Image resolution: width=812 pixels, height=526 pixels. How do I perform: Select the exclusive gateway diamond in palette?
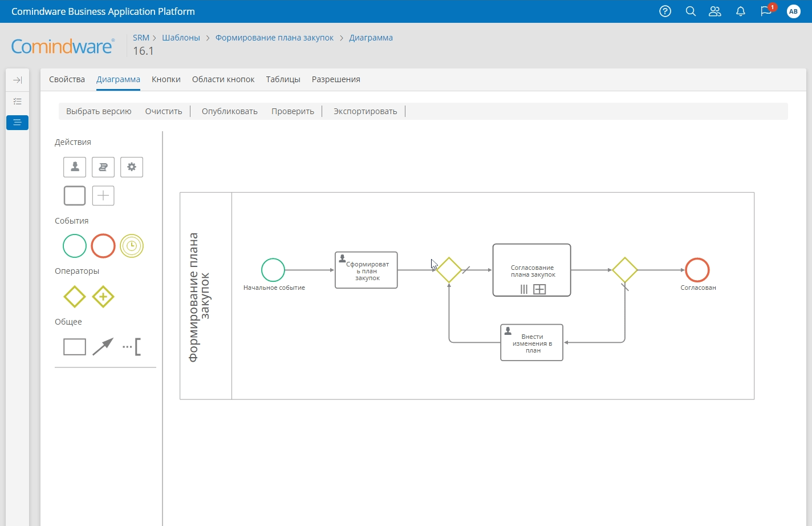(x=75, y=297)
